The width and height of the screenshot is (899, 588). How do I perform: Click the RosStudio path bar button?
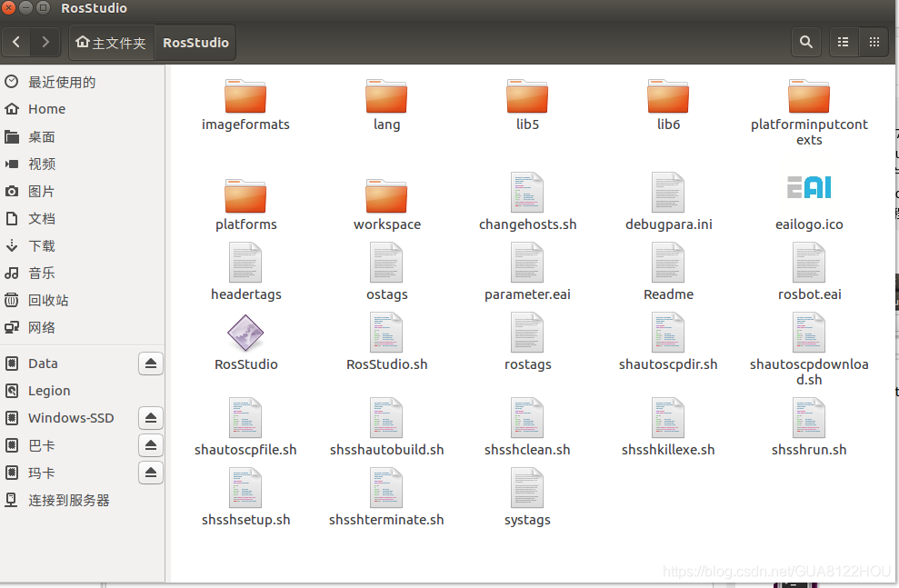[x=195, y=43]
